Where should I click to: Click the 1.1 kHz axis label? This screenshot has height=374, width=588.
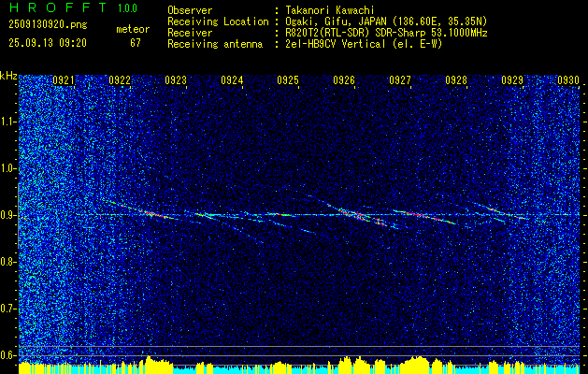pos(7,122)
